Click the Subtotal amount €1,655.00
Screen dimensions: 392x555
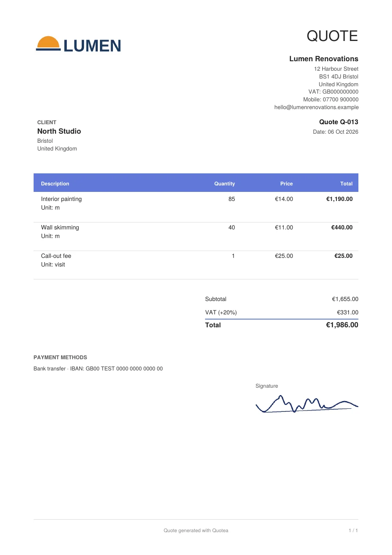pos(345,299)
